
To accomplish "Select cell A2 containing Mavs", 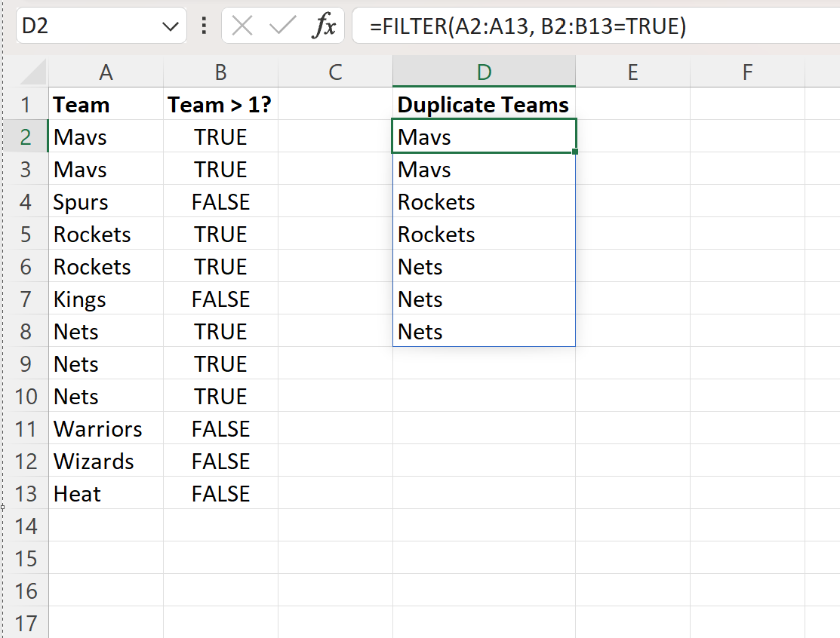I will point(106,137).
